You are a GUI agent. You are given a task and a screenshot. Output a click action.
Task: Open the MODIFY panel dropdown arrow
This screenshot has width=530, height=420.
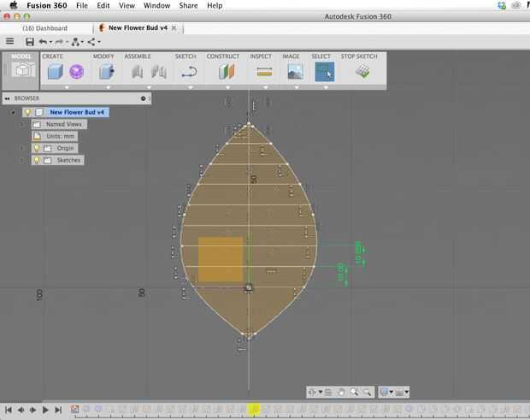point(109,87)
